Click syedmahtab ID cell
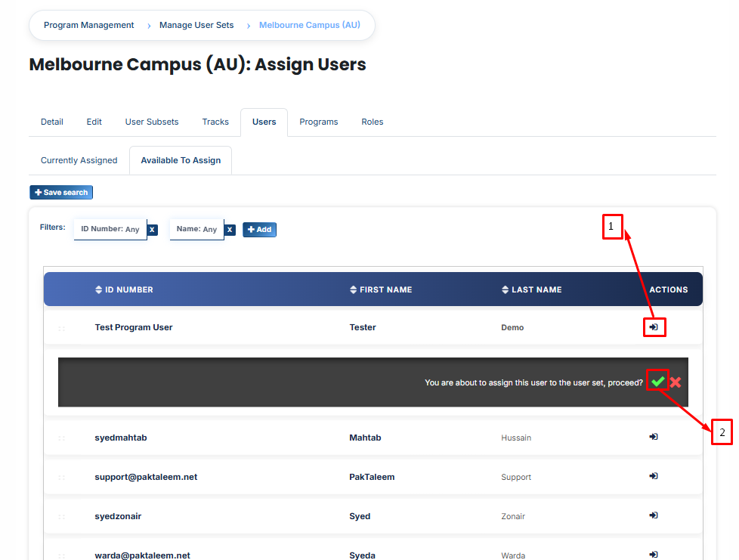The image size is (739, 560). point(121,438)
